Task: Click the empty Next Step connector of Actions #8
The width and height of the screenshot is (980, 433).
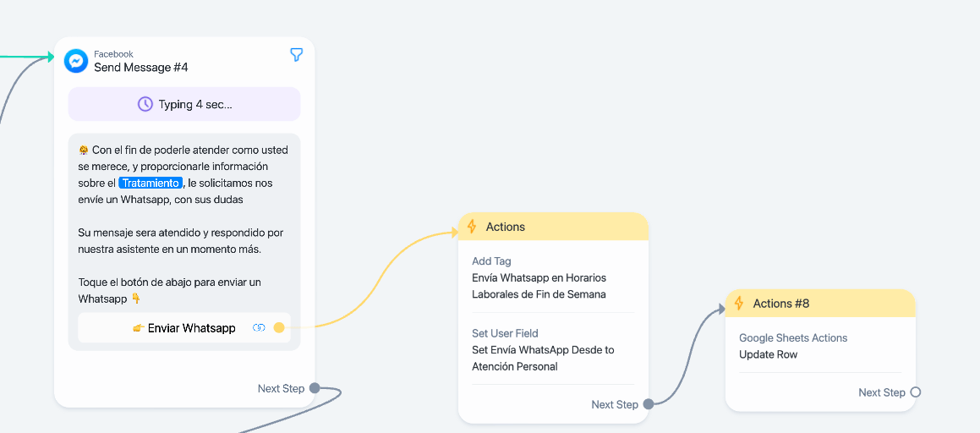Action: 916,392
